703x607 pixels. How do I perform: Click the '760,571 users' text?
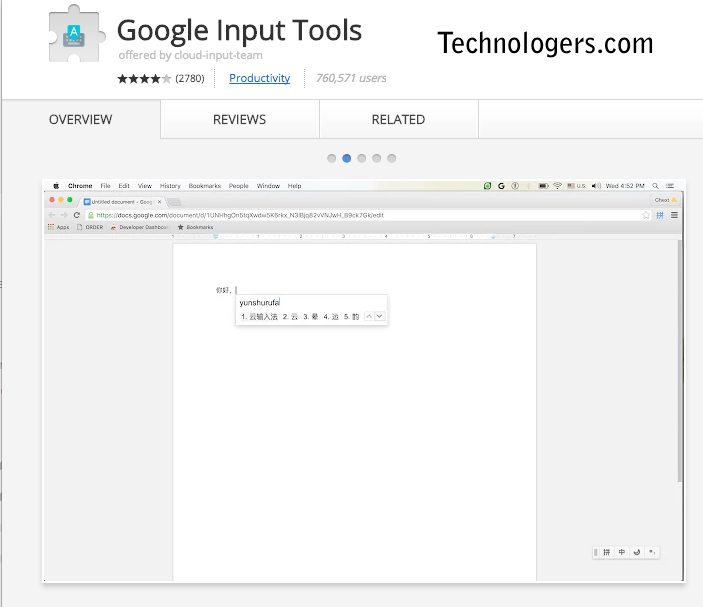click(x=351, y=78)
